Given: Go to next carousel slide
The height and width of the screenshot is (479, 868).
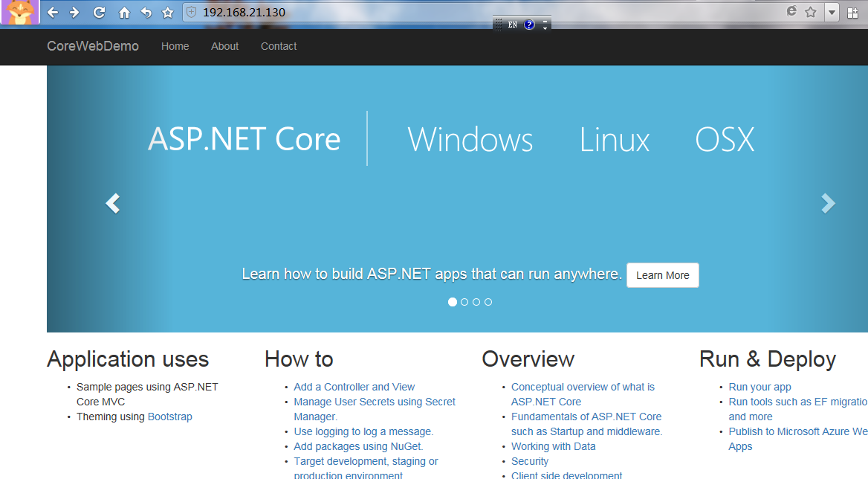Looking at the screenshot, I should [x=828, y=203].
